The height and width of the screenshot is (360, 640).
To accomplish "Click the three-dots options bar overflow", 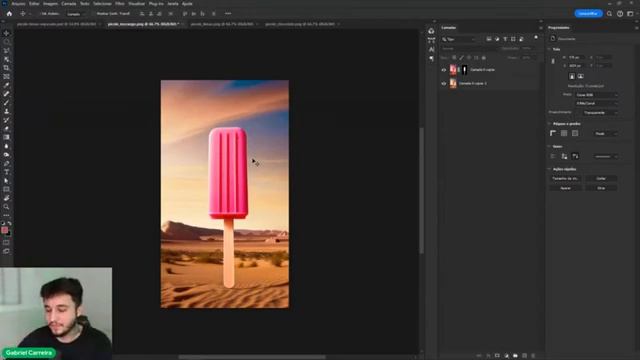I will point(228,13).
